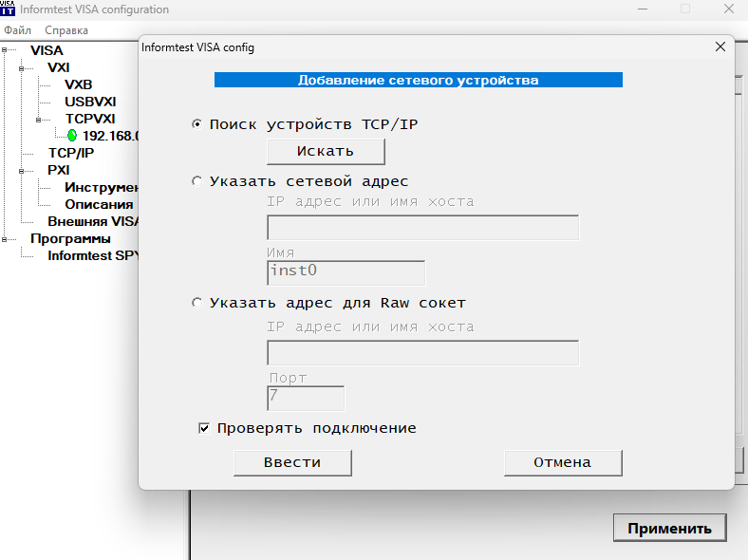Close the 'Informtest VISA config' dialog
The width and height of the screenshot is (748, 560).
(720, 47)
